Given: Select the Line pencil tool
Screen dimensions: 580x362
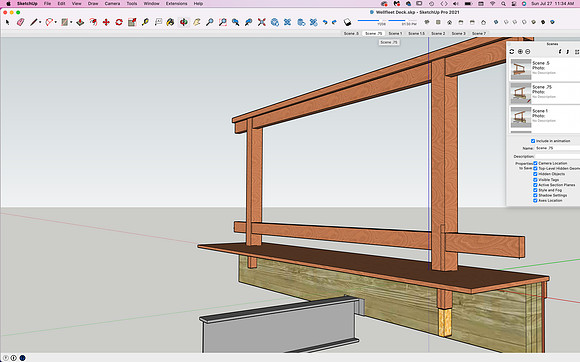Looking at the screenshot, I should pos(34,23).
